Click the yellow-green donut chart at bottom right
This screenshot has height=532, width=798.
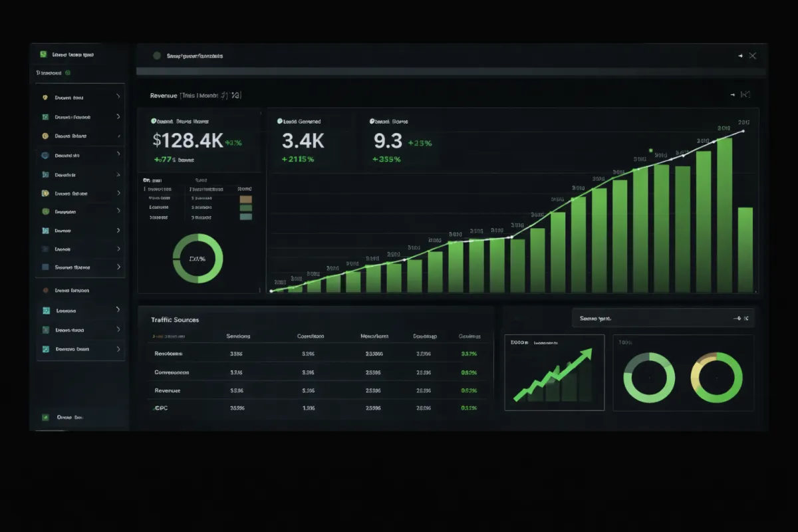pyautogui.click(x=717, y=378)
